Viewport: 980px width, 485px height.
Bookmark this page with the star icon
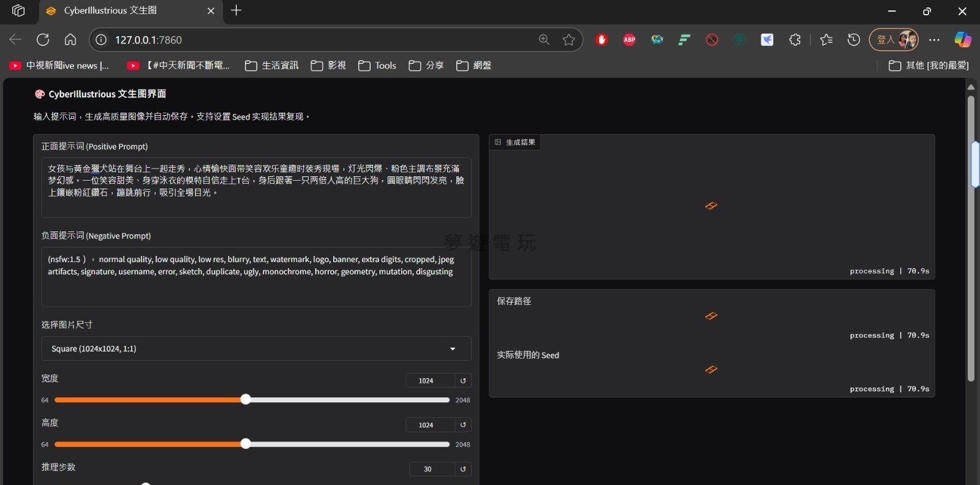(568, 40)
